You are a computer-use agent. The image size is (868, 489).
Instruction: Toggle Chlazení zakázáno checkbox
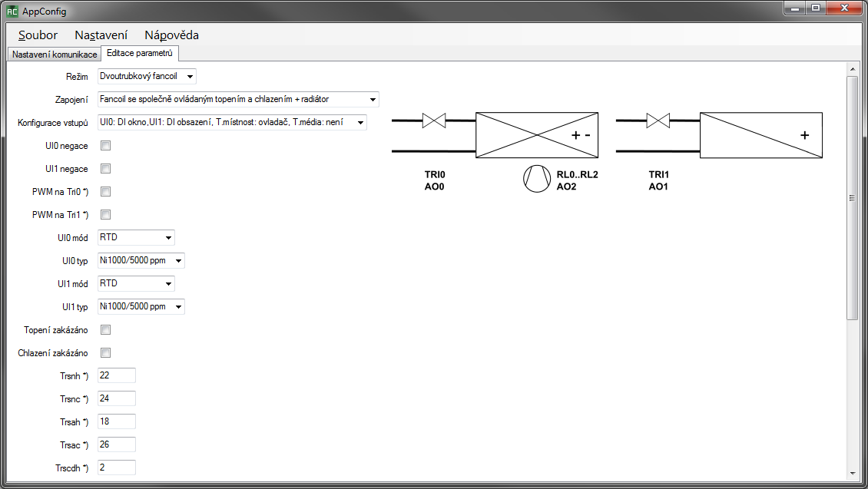point(105,353)
